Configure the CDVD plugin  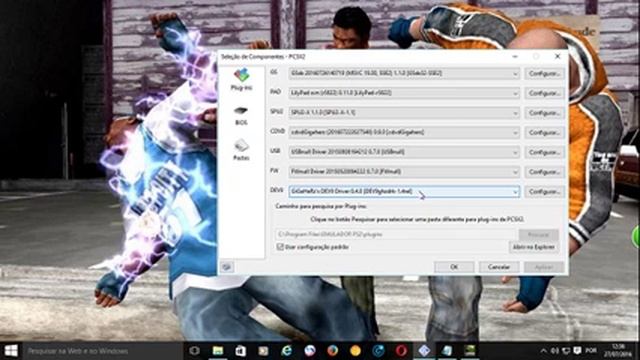[x=544, y=133]
